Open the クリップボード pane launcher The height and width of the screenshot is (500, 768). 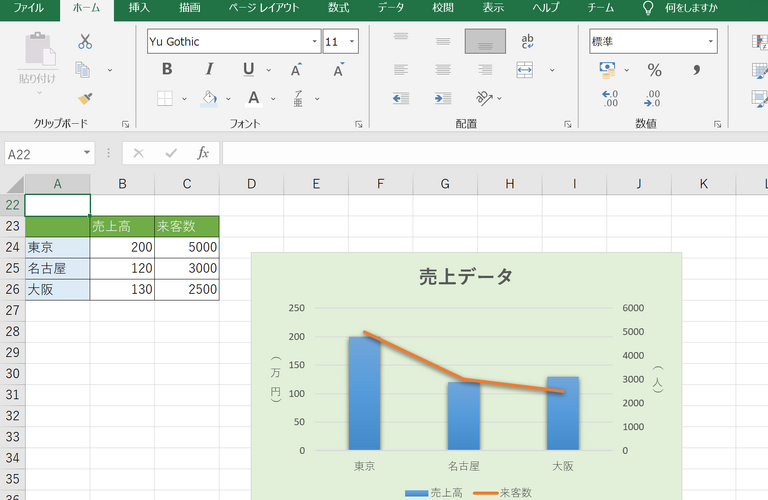(125, 124)
